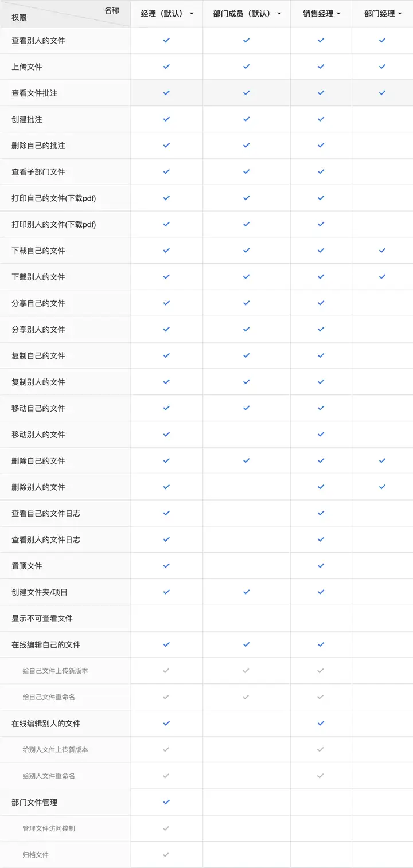The image size is (413, 868).
Task: Toggle gray 归档文件 checkmark for 经理（默认）
Action: pyautogui.click(x=166, y=855)
